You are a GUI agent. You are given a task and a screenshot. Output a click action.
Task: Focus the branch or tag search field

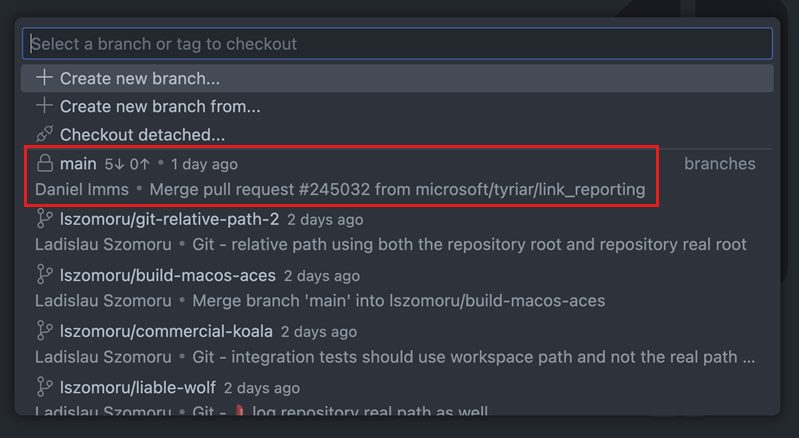pos(398,44)
